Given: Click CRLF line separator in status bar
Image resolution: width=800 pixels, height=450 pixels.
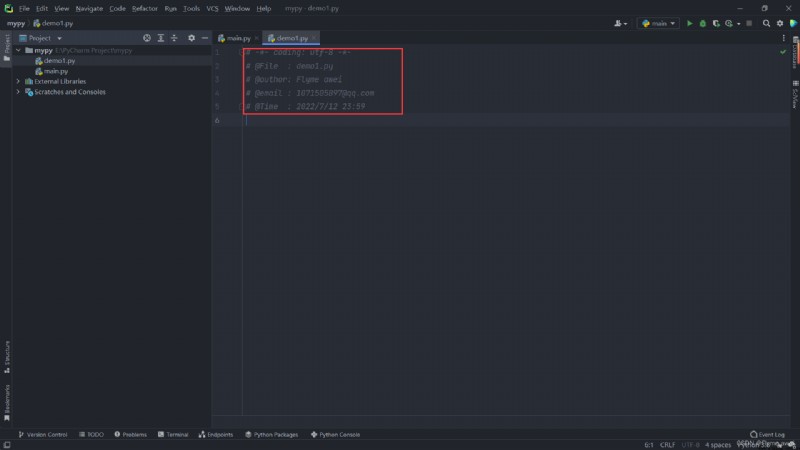Looking at the screenshot, I should (x=667, y=445).
